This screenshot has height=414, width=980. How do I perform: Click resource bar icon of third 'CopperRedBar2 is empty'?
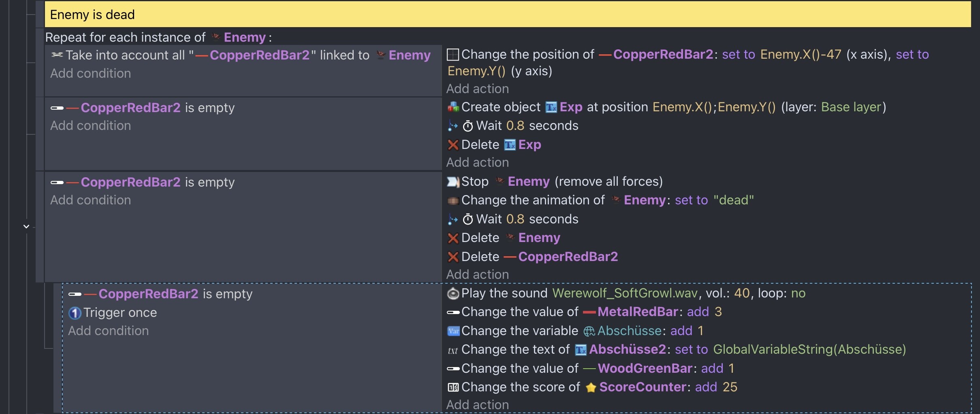tap(75, 294)
